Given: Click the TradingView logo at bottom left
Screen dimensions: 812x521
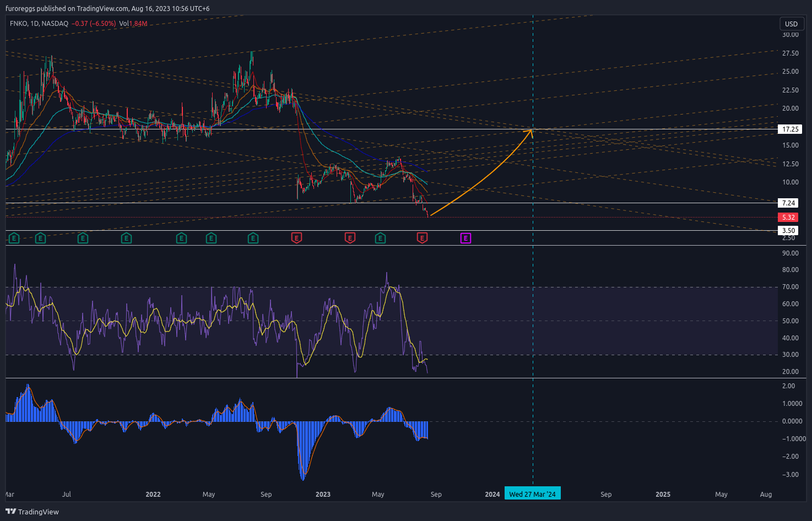Looking at the screenshot, I should click(32, 512).
